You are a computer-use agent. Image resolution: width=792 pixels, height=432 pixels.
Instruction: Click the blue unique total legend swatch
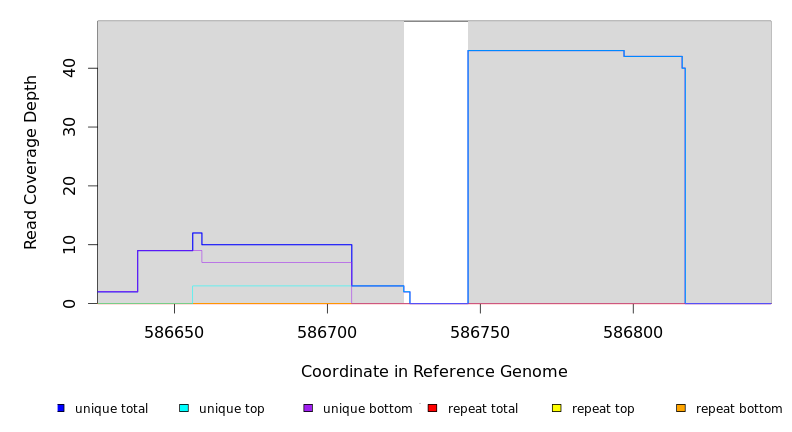point(61,408)
